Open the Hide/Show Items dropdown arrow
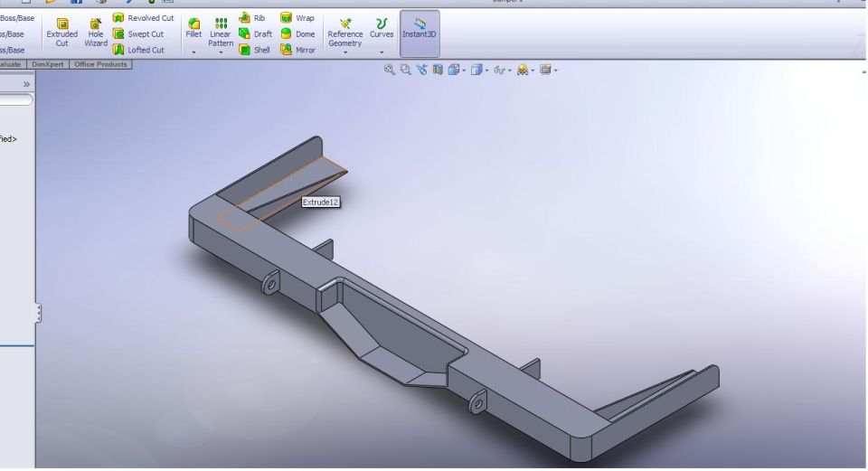The width and height of the screenshot is (868, 471). [x=509, y=71]
